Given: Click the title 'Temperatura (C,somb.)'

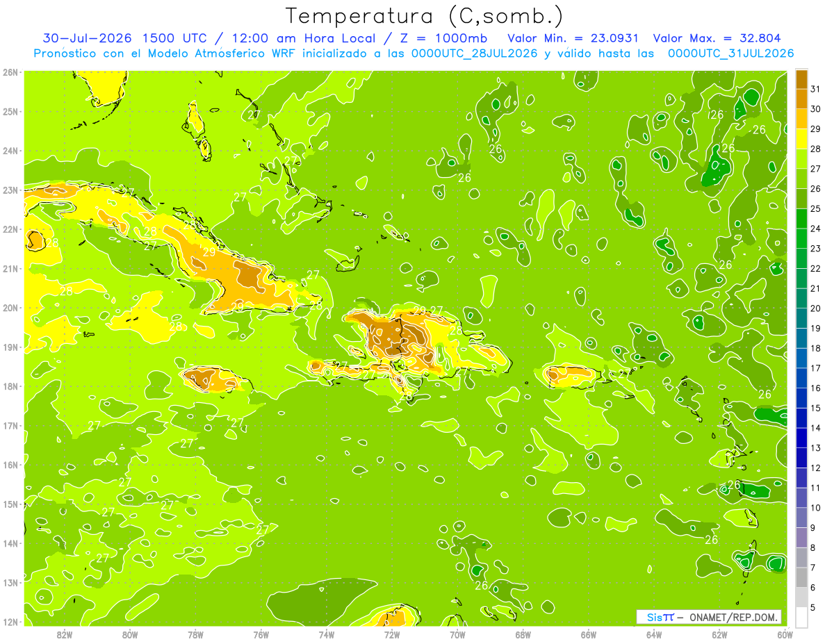Looking at the screenshot, I should point(425,16).
